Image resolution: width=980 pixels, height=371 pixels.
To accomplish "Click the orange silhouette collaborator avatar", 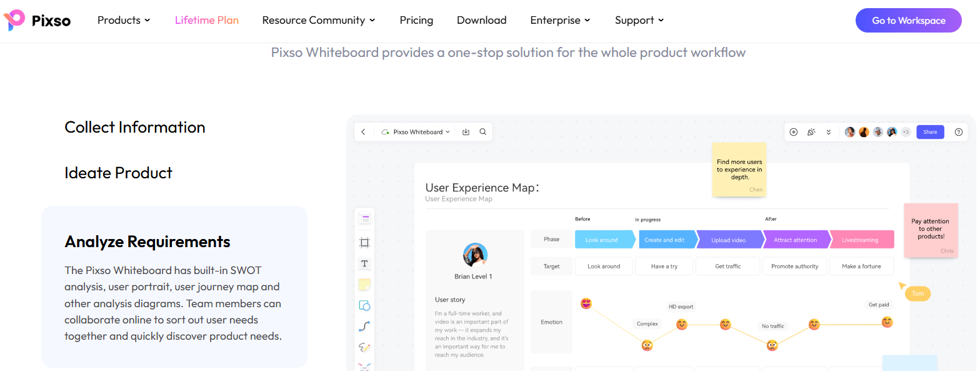I will (864, 132).
